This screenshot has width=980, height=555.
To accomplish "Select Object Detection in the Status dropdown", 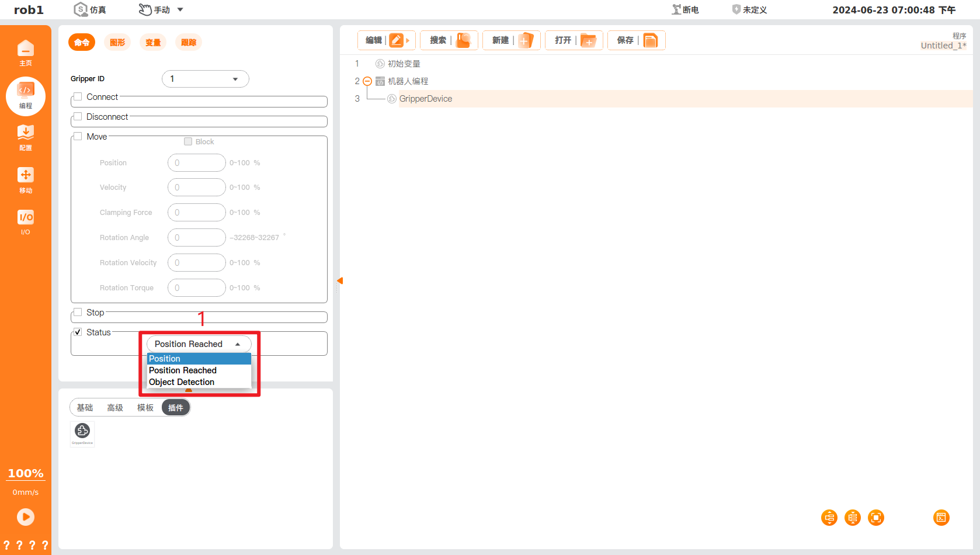I will coord(182,381).
